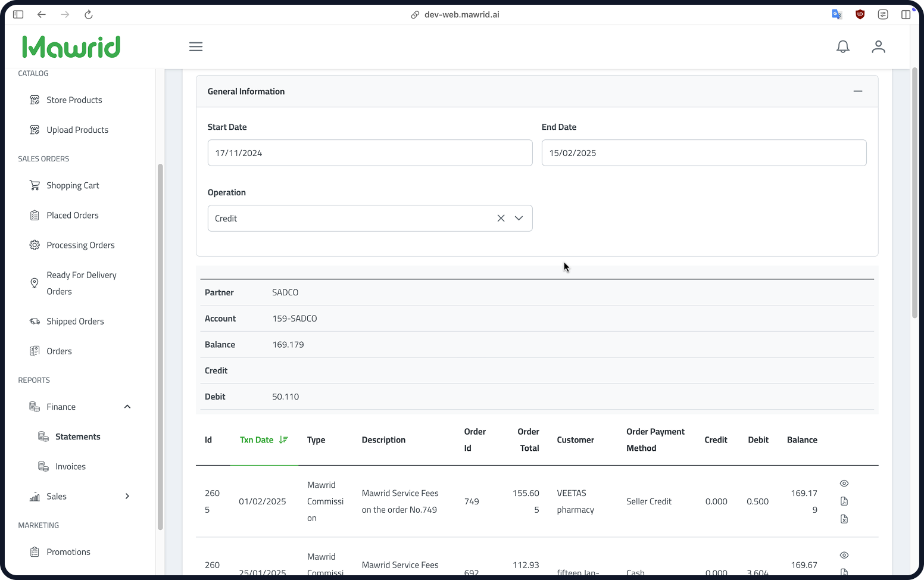Image resolution: width=924 pixels, height=580 pixels.
Task: Expand the Sales submenu
Action: pyautogui.click(x=127, y=497)
